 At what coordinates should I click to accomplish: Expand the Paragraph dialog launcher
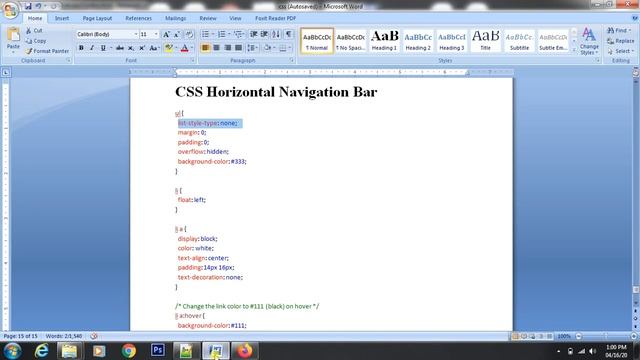(291, 60)
